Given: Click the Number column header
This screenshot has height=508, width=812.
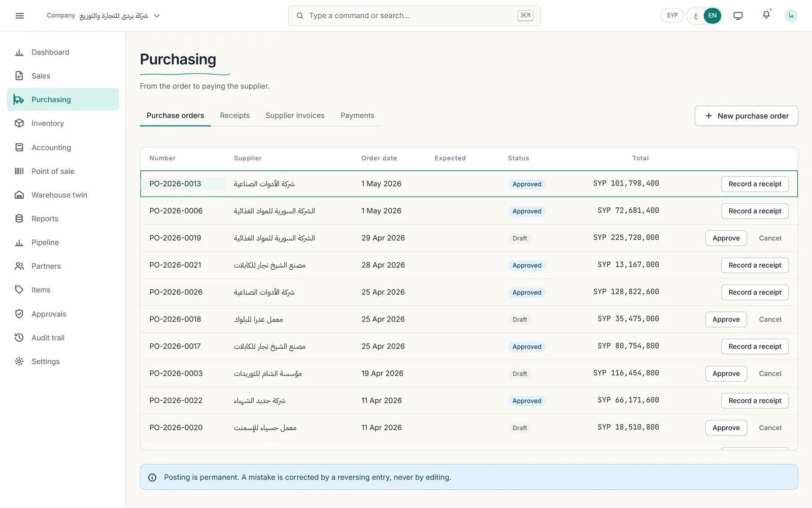Looking at the screenshot, I should (x=162, y=158).
